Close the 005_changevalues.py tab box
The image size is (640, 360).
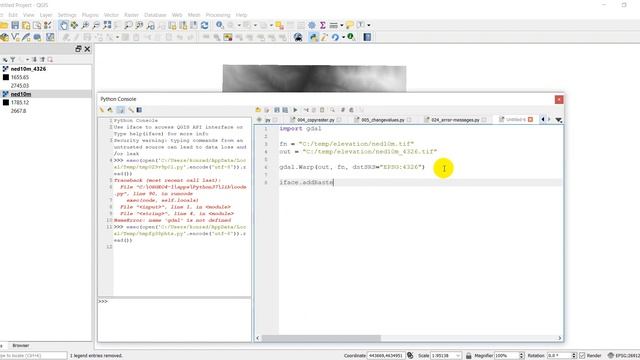[x=409, y=120]
